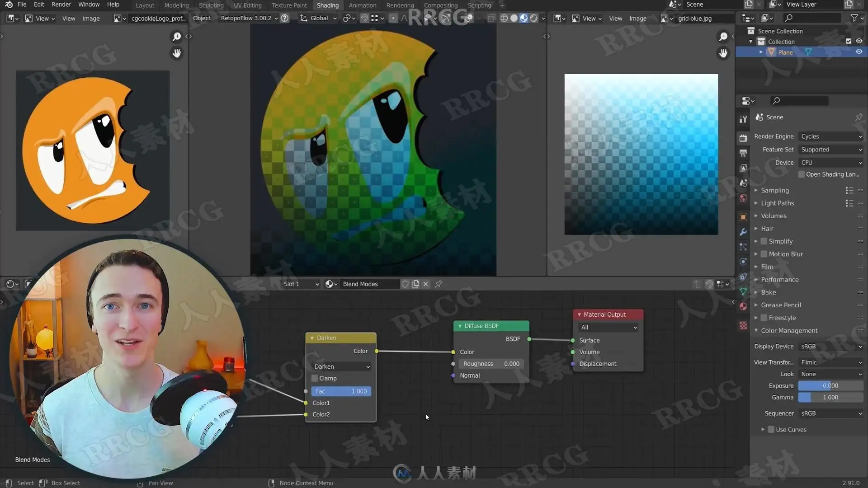Open the Output properties tab
This screenshot has width=868, height=488.
pos(743,153)
